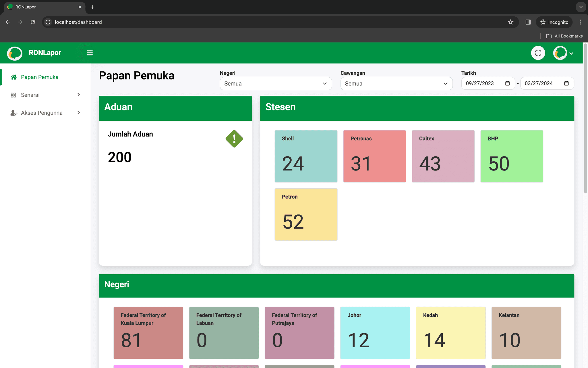Click the Negeri panel header
Image resolution: width=588 pixels, height=368 pixels.
[336, 285]
